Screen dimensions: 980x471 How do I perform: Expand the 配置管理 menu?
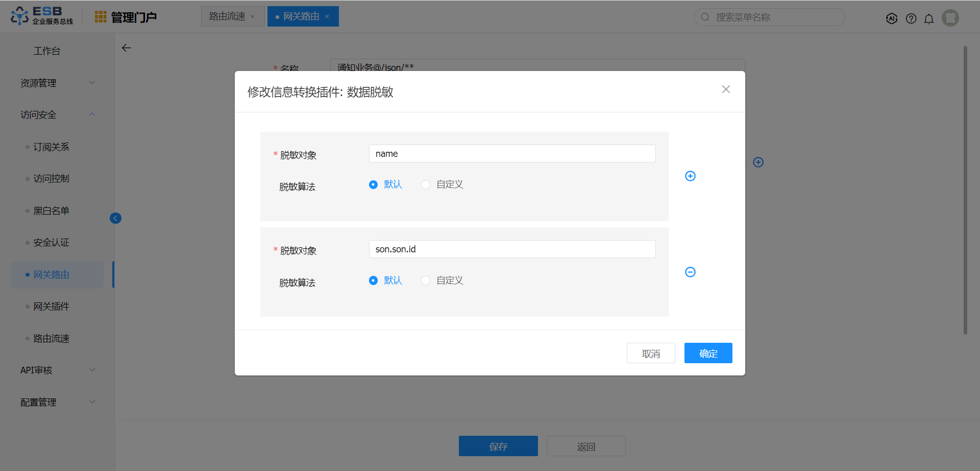click(x=56, y=402)
